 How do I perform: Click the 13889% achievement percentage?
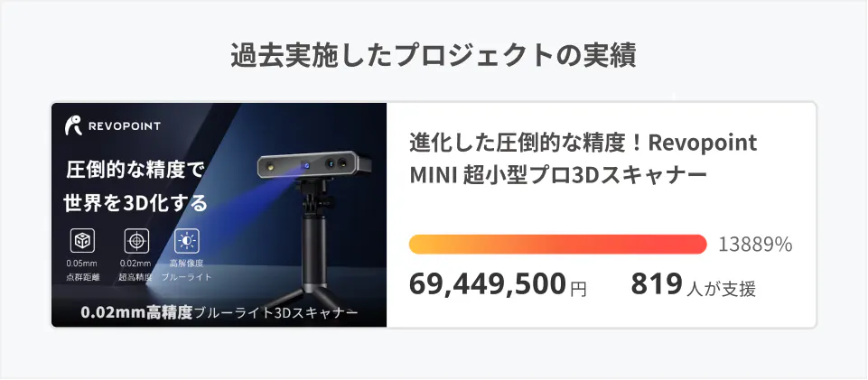755,245
